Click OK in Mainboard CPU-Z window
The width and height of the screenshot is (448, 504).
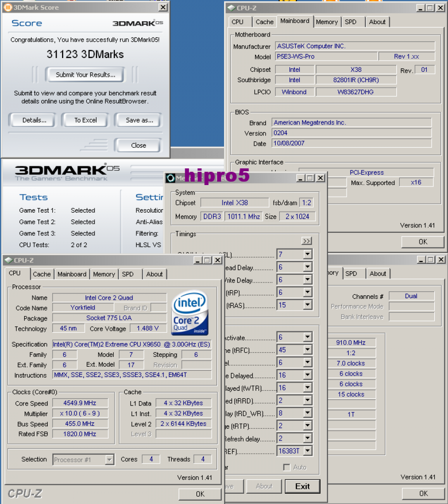[423, 242]
